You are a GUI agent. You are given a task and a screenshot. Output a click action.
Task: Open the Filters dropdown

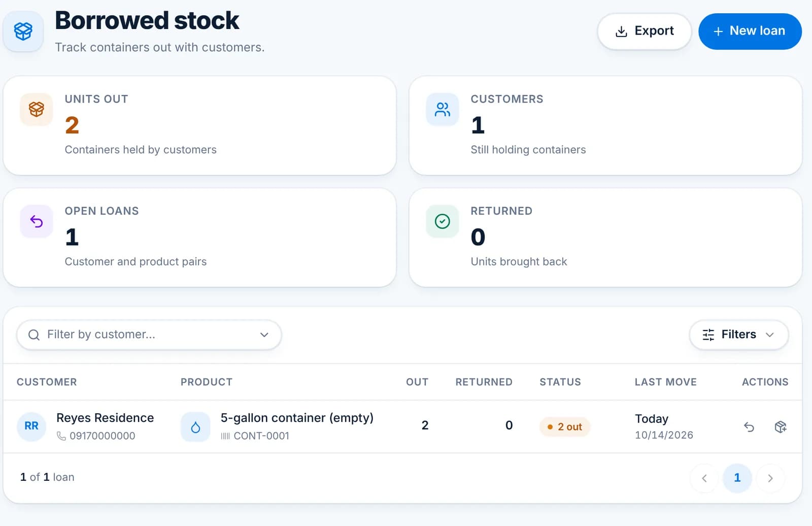738,335
